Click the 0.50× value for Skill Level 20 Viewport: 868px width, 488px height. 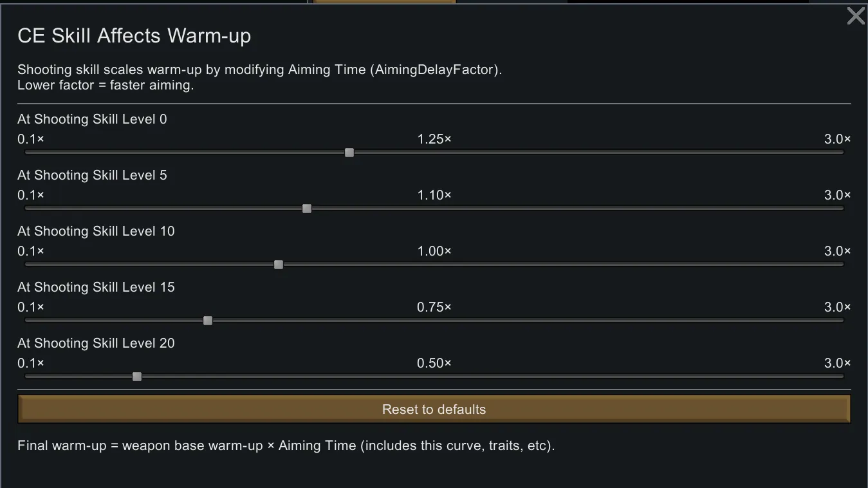point(434,363)
